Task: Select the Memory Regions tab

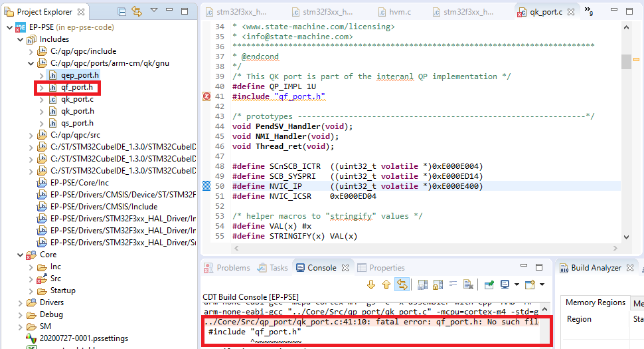Action: 595,302
